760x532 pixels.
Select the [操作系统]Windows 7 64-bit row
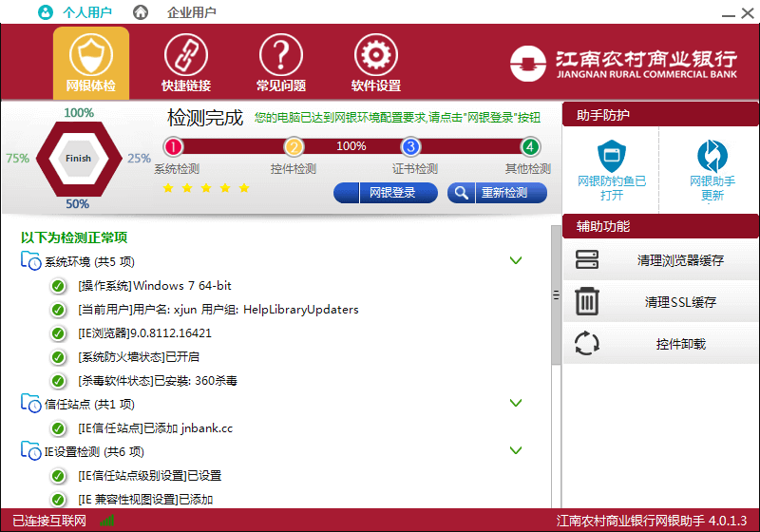(155, 286)
